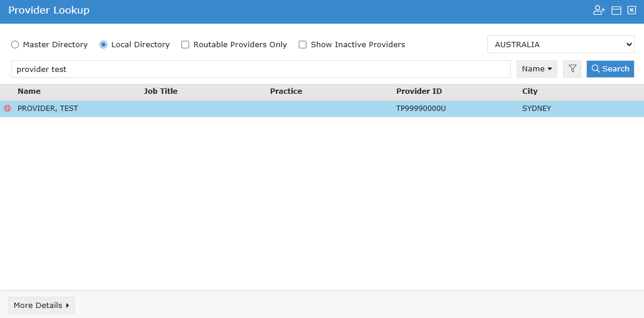
Task: Open the AUSTRALIA country dropdown
Action: 560,44
